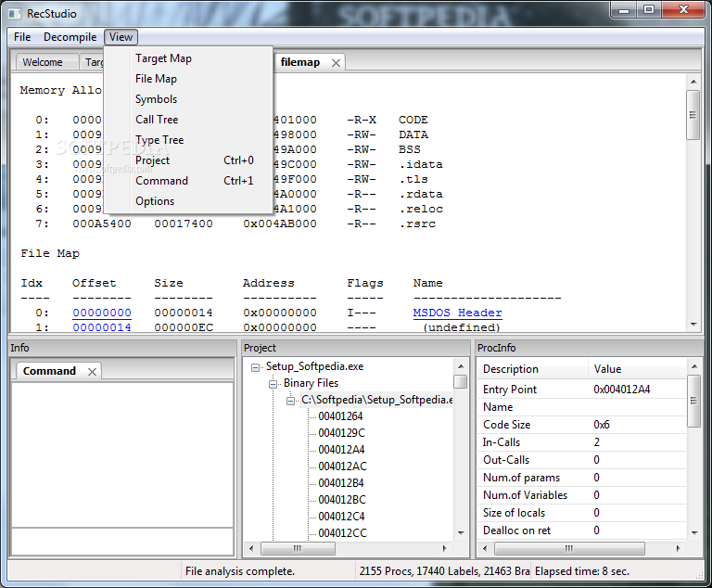Maximize the RecStudio window

pos(649,9)
